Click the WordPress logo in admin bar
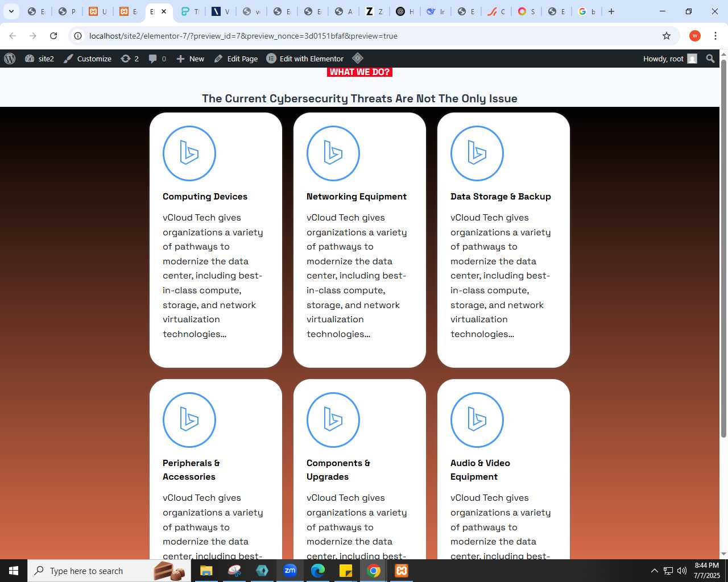The image size is (728, 582). tap(10, 59)
